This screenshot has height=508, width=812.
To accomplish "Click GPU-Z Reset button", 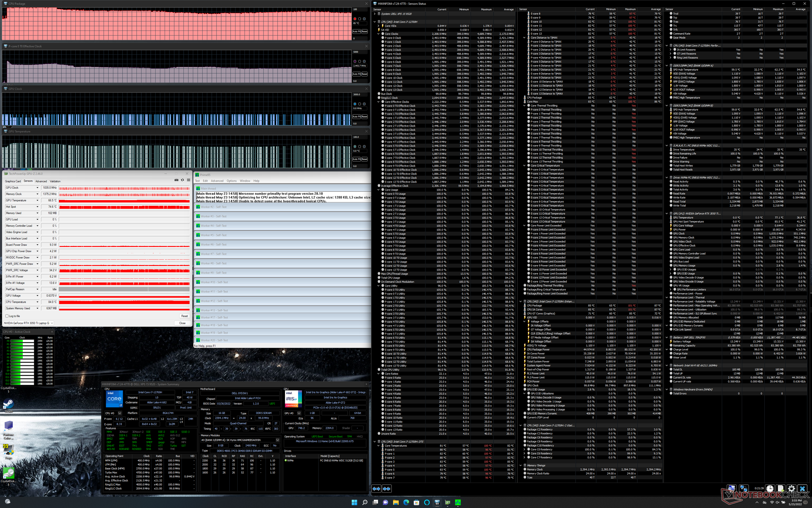I will point(184,316).
